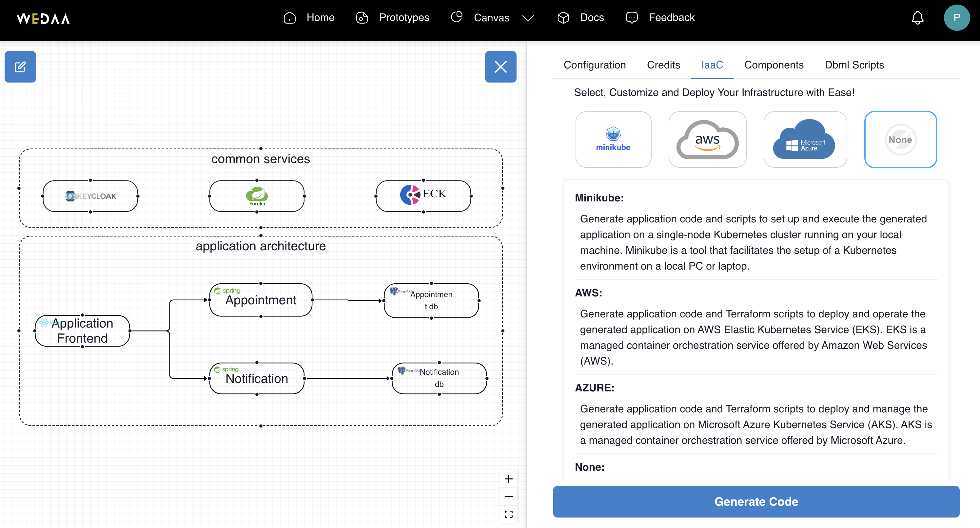Switch to the Configuration tab

tap(595, 65)
